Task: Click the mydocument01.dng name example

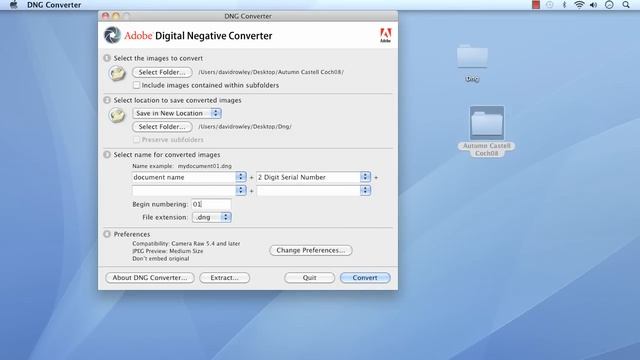Action: pyautogui.click(x=204, y=166)
